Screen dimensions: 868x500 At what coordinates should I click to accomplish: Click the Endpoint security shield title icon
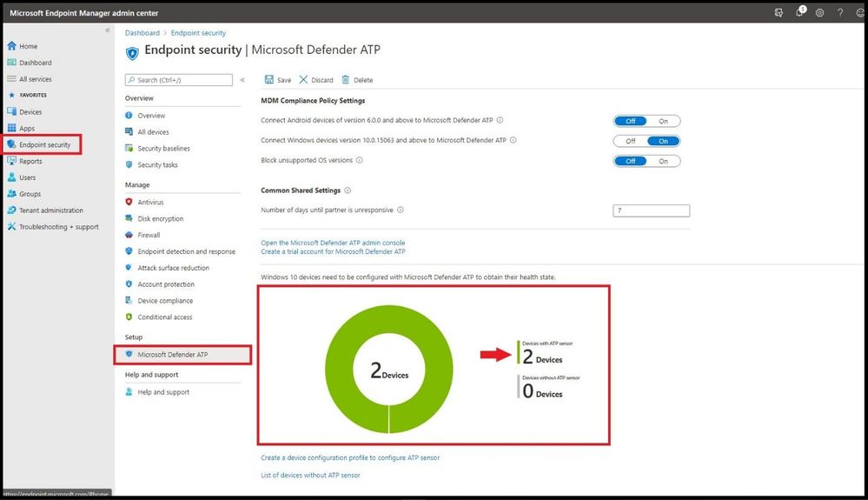(x=132, y=53)
